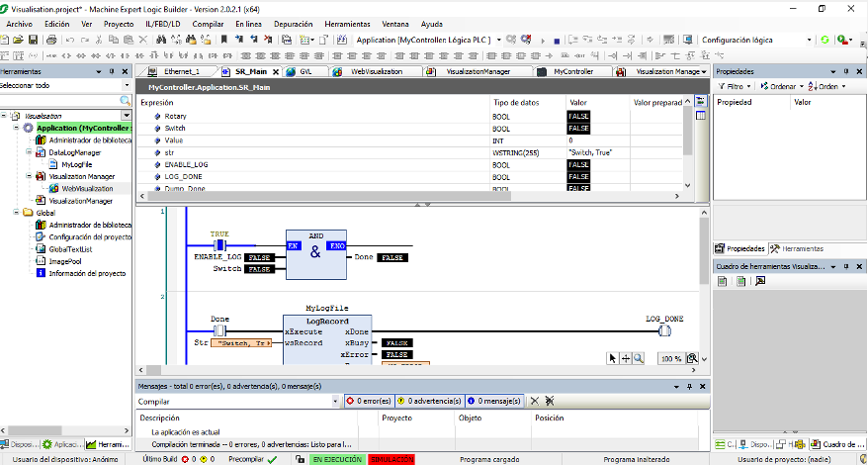The image size is (868, 465).
Task: Toggle the 0 error(es) message filter
Action: click(368, 401)
